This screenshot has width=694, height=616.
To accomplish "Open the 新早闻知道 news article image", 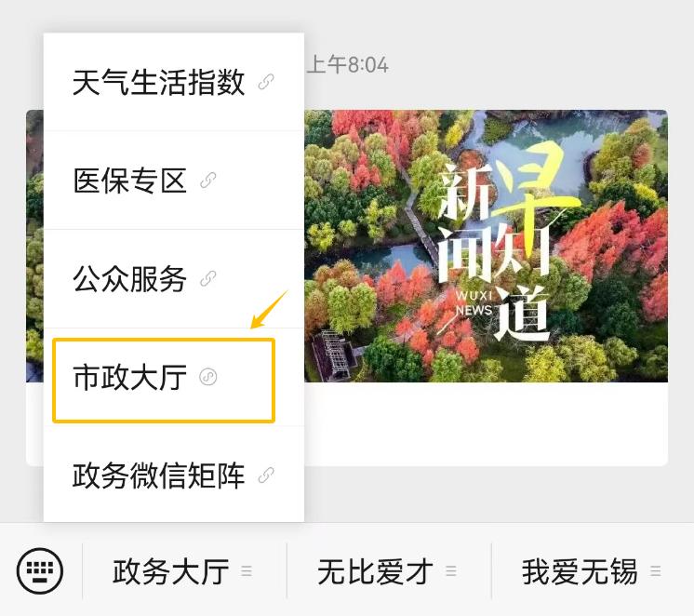I will [x=486, y=247].
